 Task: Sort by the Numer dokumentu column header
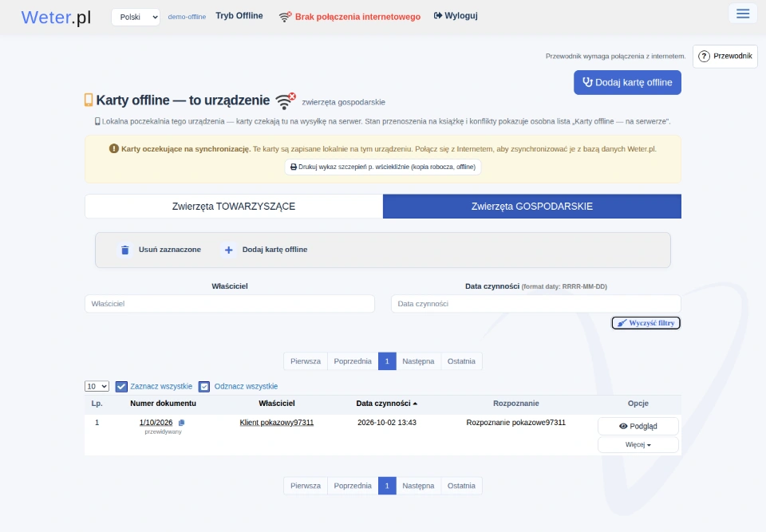pos(163,403)
